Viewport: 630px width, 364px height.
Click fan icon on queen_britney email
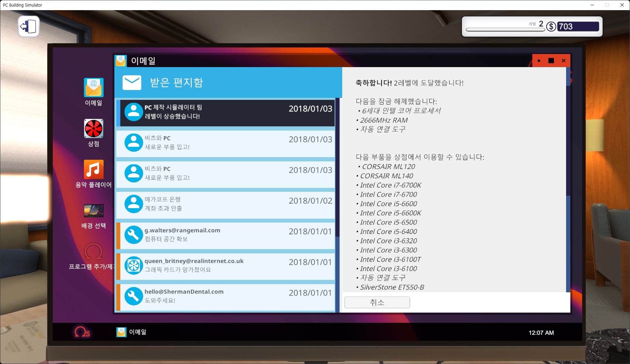point(134,265)
